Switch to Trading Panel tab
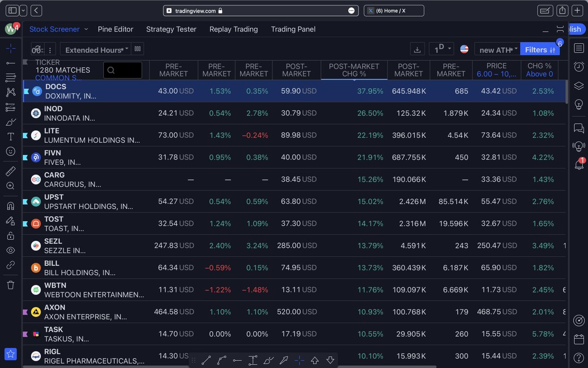Image resolution: width=588 pixels, height=368 pixels. coord(293,29)
